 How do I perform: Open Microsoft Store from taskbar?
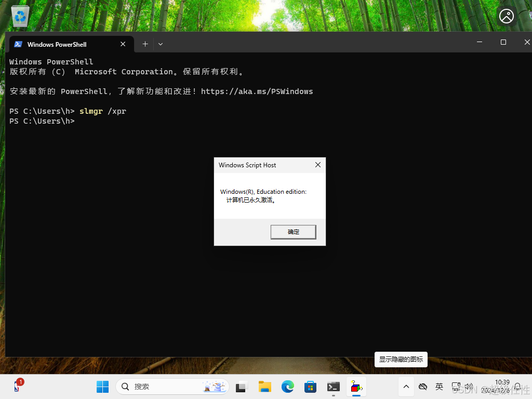click(x=311, y=387)
